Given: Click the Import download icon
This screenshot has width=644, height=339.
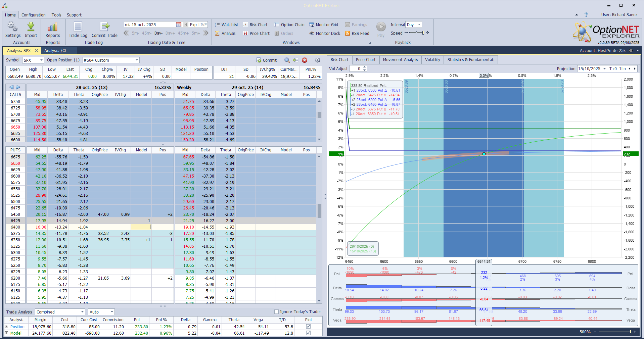Looking at the screenshot, I should click(x=31, y=27).
